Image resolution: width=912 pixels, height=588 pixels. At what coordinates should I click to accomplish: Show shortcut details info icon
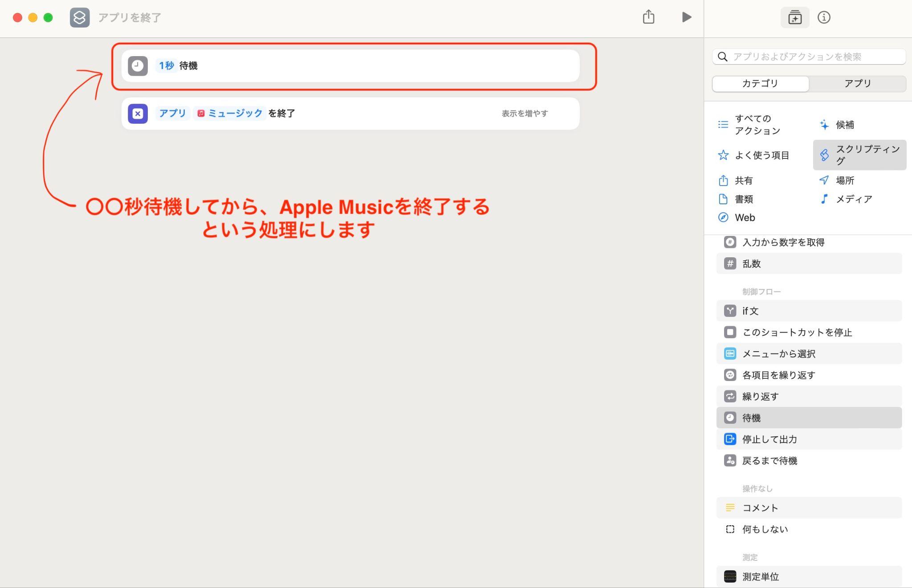pos(824,17)
